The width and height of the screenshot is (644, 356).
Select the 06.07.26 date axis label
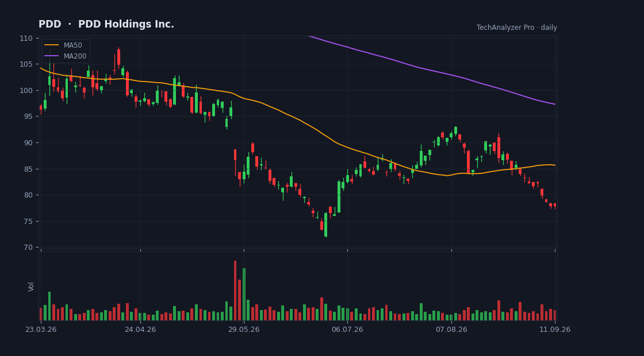point(347,330)
